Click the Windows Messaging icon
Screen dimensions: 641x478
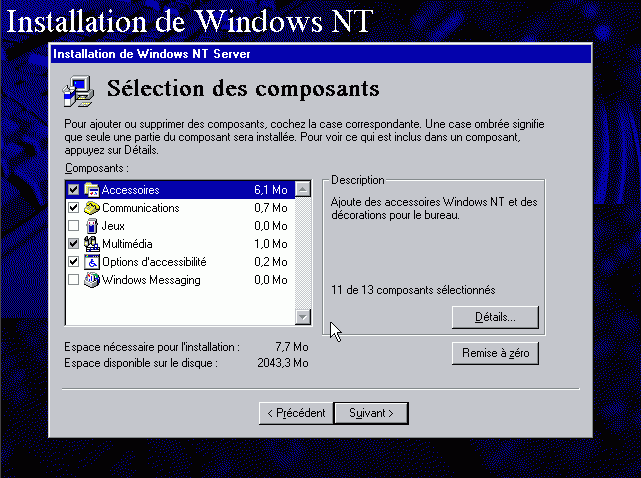(92, 280)
